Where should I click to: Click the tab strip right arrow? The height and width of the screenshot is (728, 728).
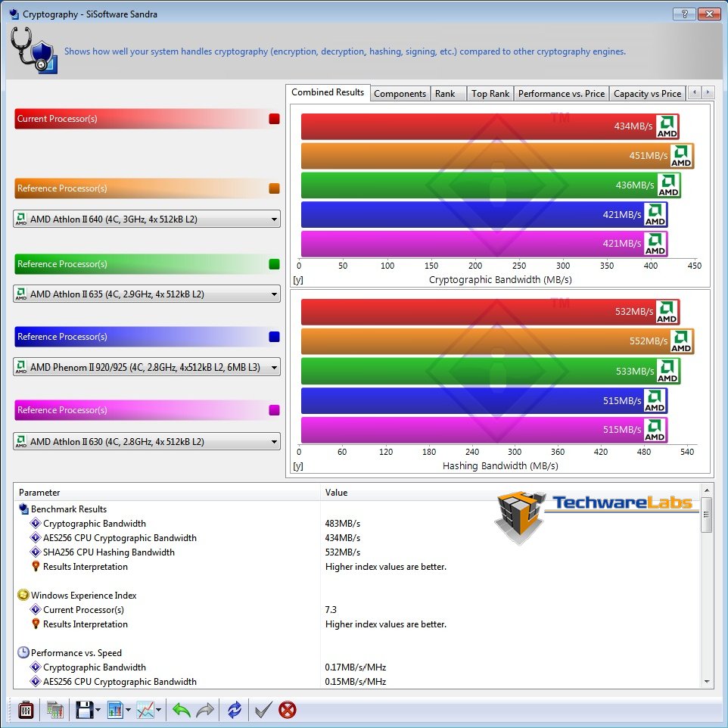tap(708, 92)
